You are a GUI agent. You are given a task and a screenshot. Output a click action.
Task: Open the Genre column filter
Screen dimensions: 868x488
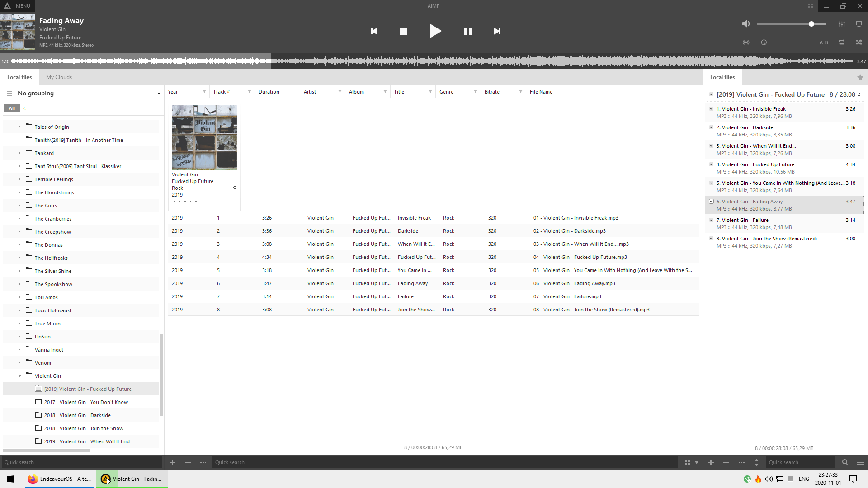(475, 92)
